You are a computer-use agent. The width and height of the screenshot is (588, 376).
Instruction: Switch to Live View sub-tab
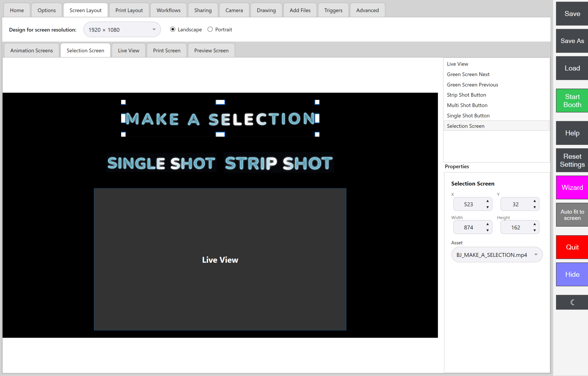pyautogui.click(x=128, y=50)
